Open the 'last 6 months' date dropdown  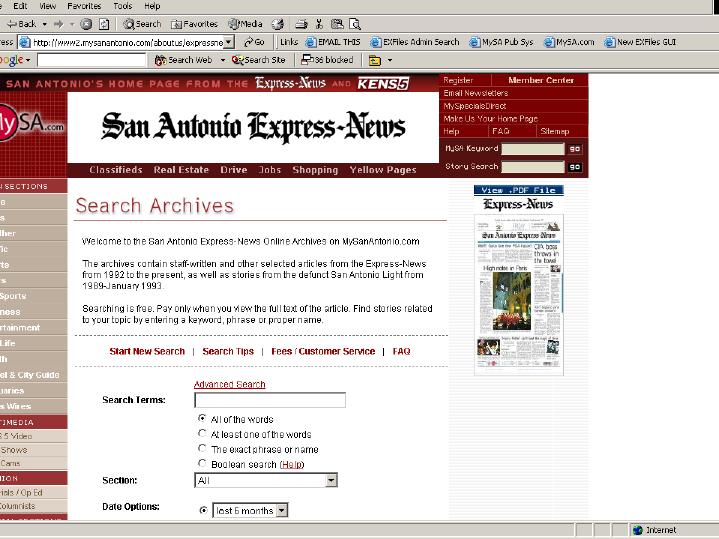point(250,510)
